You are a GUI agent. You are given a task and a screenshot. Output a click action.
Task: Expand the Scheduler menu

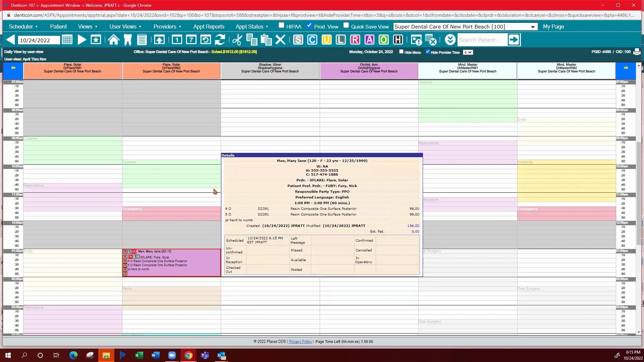[23, 27]
